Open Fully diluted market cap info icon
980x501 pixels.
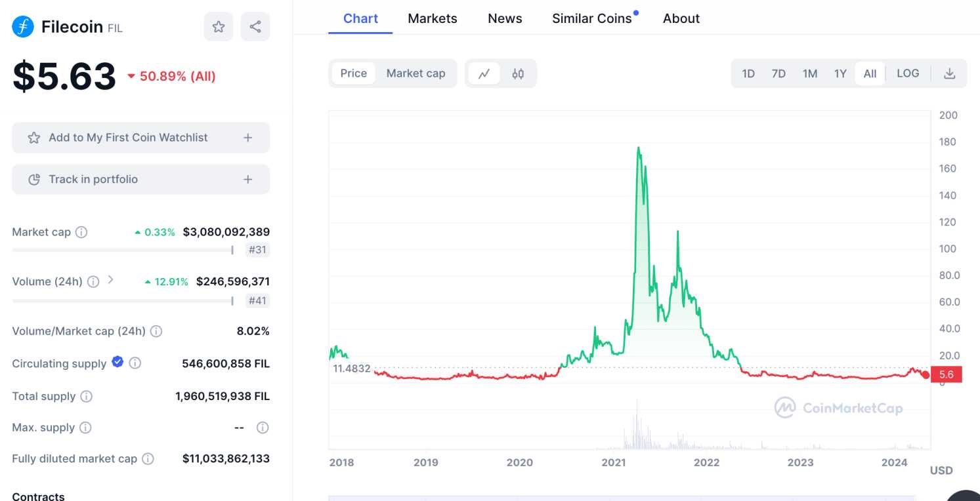coord(148,459)
